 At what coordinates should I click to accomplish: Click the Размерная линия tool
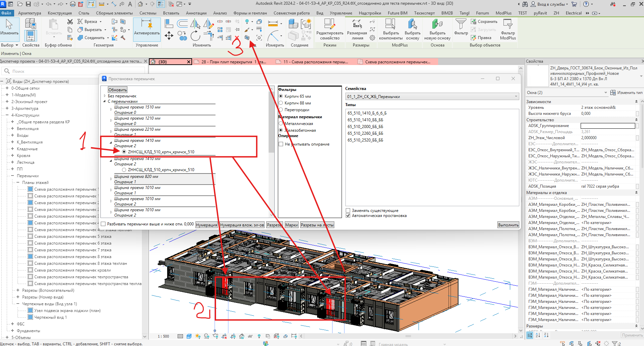click(357, 29)
